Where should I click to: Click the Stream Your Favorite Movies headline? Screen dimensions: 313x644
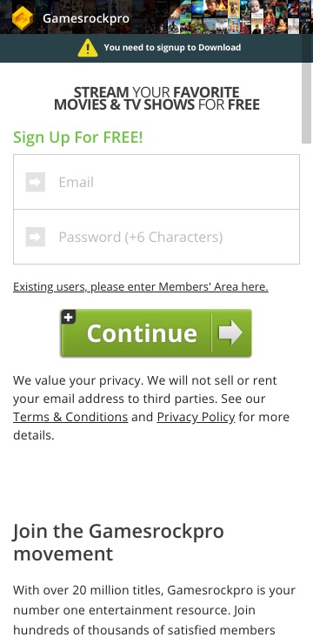point(156,98)
